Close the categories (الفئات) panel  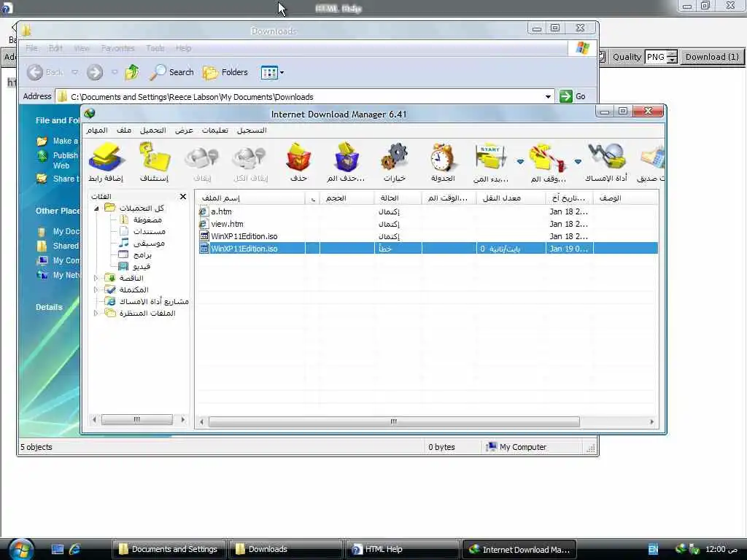pyautogui.click(x=183, y=196)
